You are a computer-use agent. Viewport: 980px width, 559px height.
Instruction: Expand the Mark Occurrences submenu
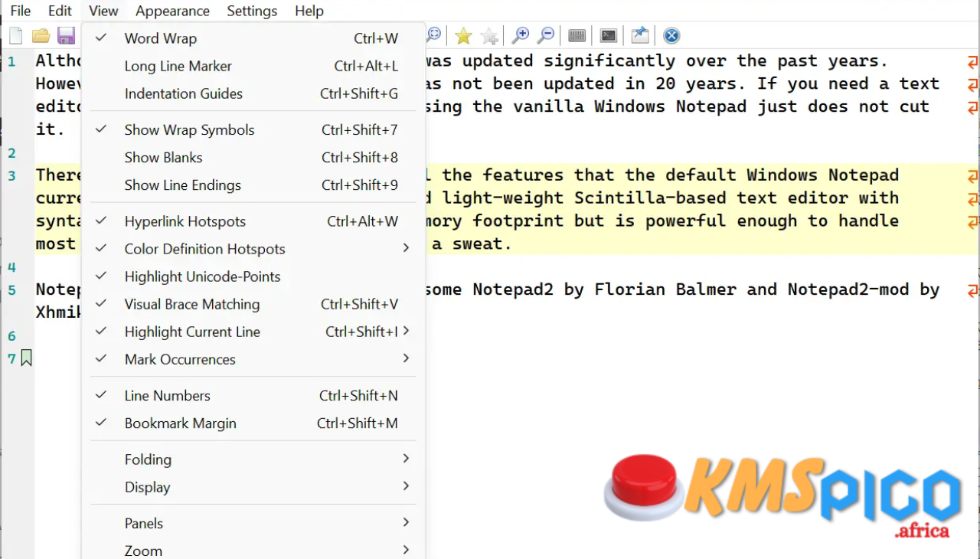click(253, 359)
